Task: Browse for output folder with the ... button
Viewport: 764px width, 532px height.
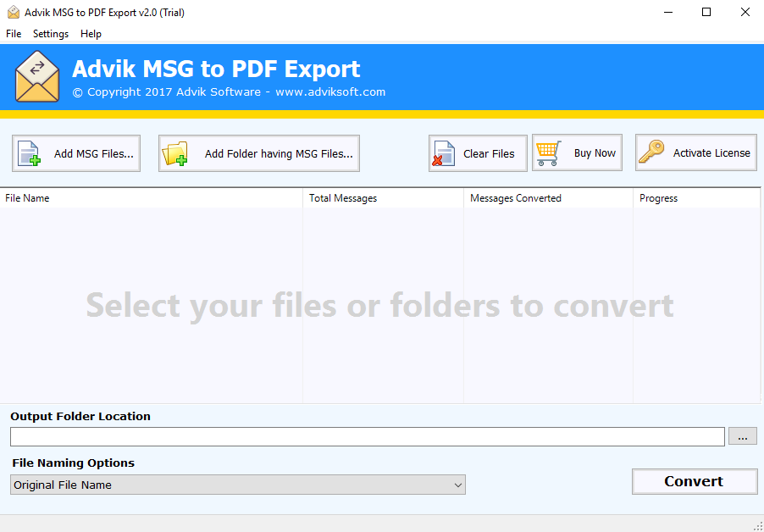Action: pyautogui.click(x=743, y=436)
